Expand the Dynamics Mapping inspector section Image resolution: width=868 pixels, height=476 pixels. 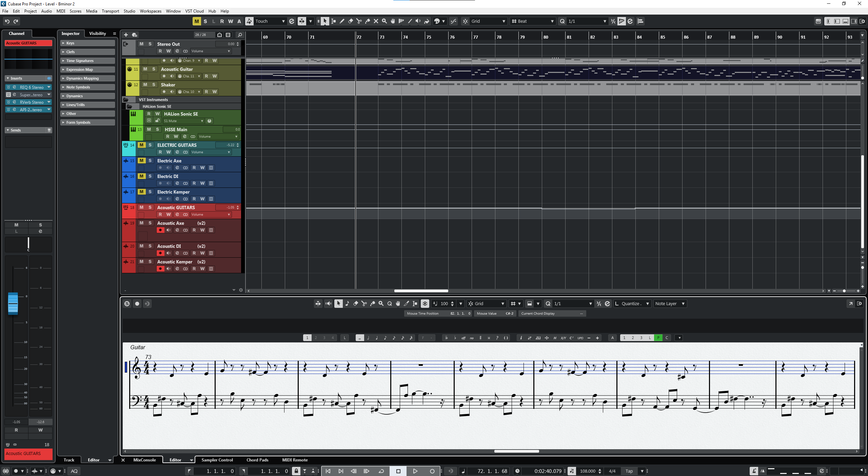point(82,78)
